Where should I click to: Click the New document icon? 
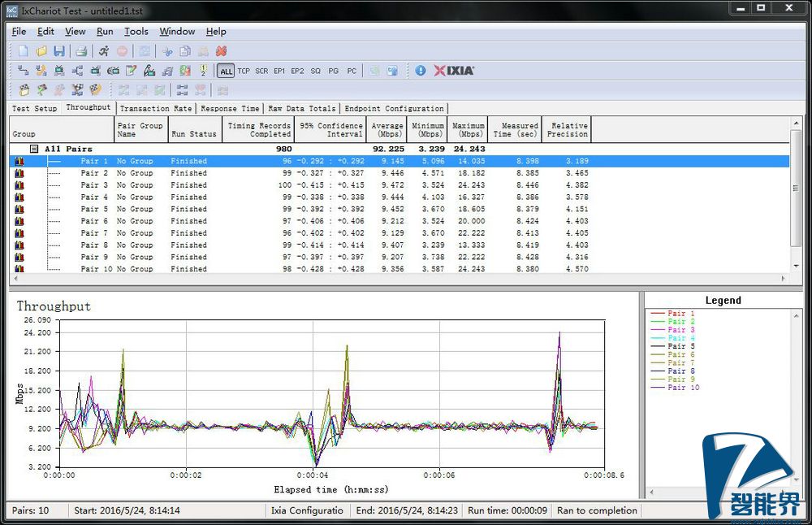click(24, 51)
